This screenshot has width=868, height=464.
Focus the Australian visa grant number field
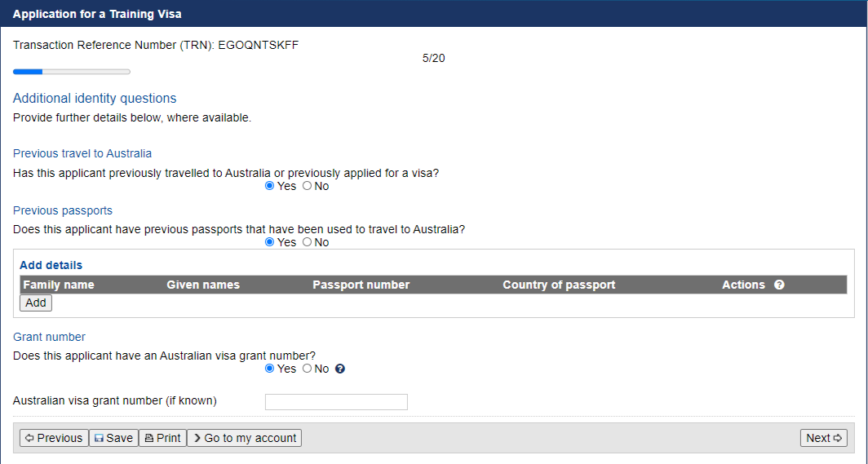[x=337, y=402]
